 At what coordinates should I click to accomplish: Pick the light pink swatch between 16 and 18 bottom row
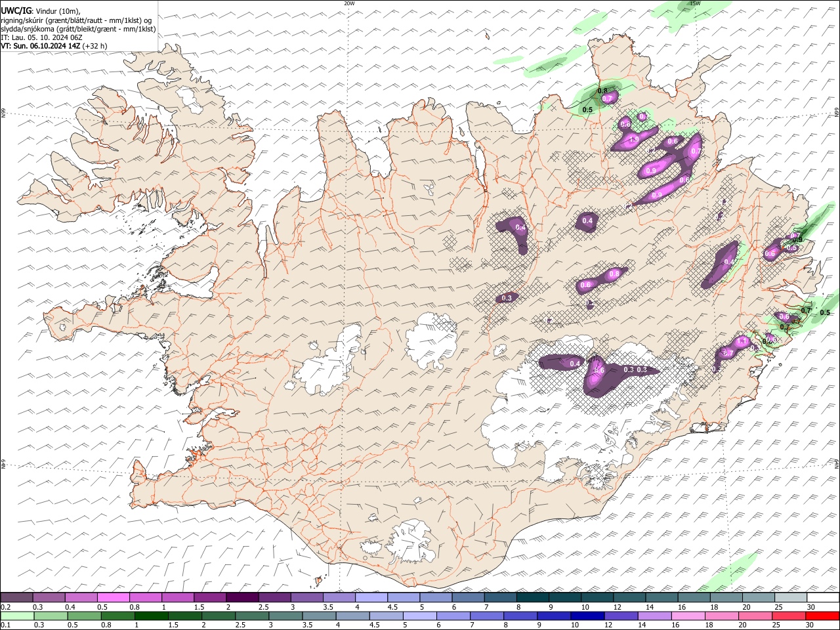pos(688,616)
